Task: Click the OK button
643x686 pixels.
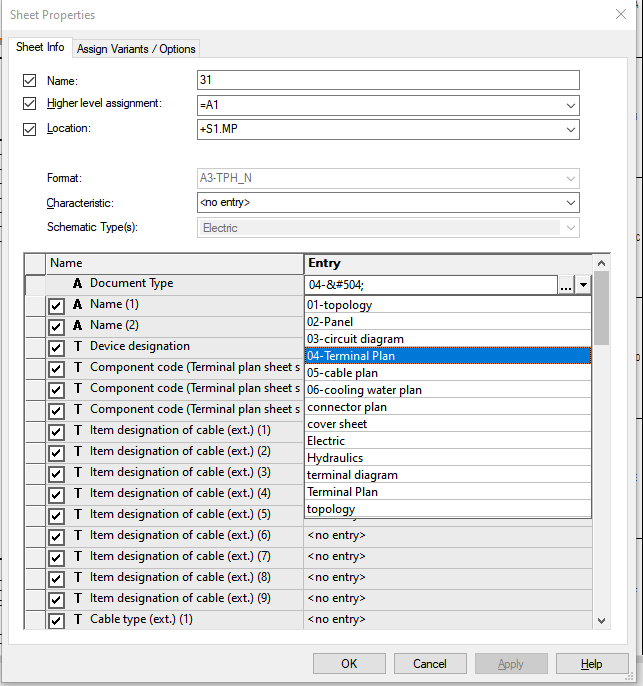Action: pyautogui.click(x=349, y=664)
